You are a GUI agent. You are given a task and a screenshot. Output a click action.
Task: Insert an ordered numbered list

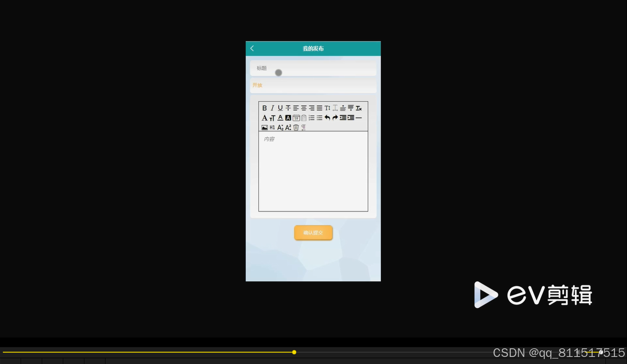312,118
